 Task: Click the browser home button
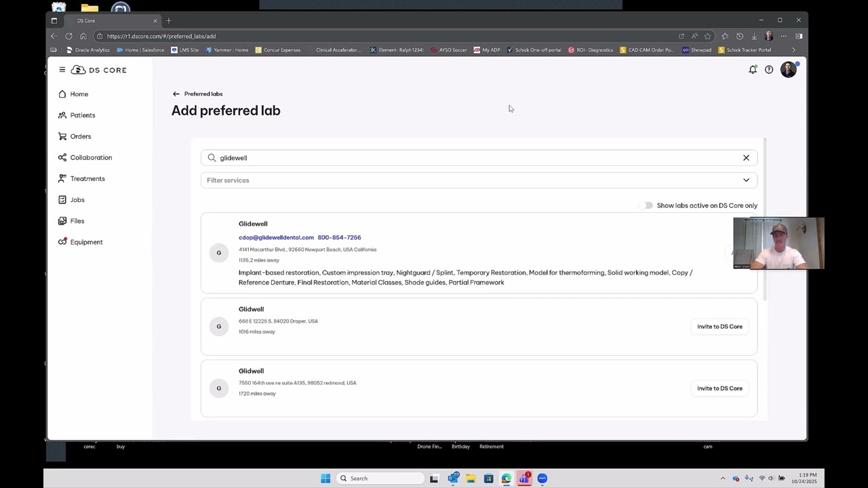click(83, 36)
